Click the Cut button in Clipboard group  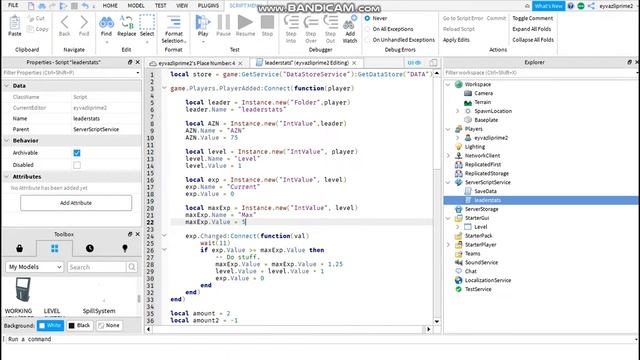[x=36, y=18]
